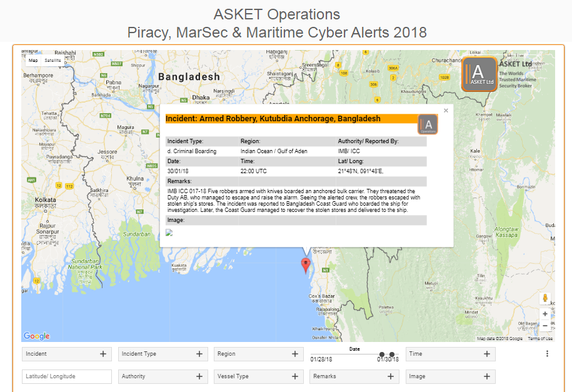Click the 'Dhaka' city label on the map
The width and height of the screenshot is (572, 392).
[201, 98]
